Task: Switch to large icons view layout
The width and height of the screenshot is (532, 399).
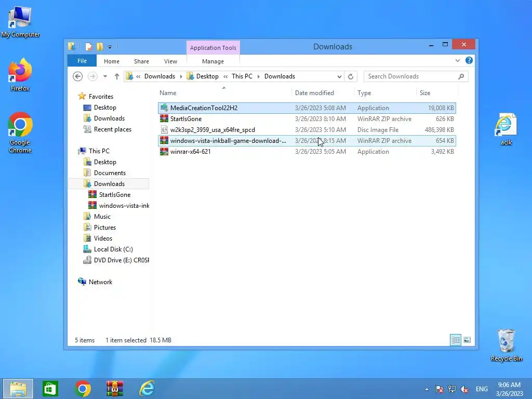Action: point(467,340)
